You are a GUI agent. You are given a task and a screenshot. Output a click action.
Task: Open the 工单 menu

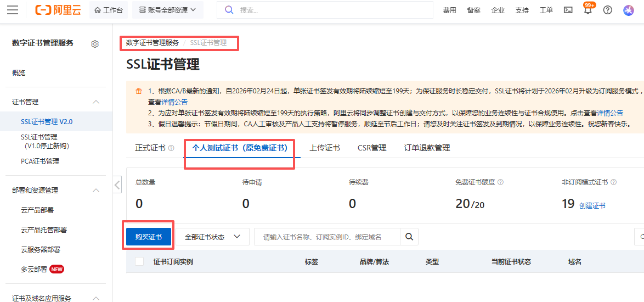(x=546, y=10)
